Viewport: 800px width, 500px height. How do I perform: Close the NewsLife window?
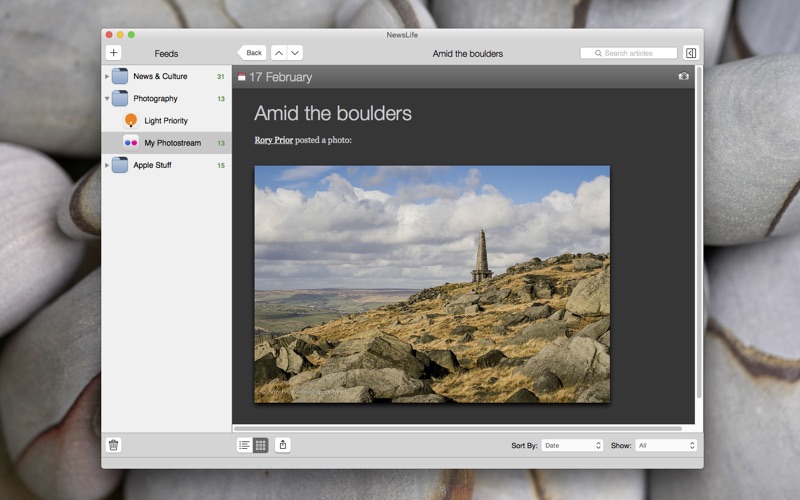(x=109, y=35)
